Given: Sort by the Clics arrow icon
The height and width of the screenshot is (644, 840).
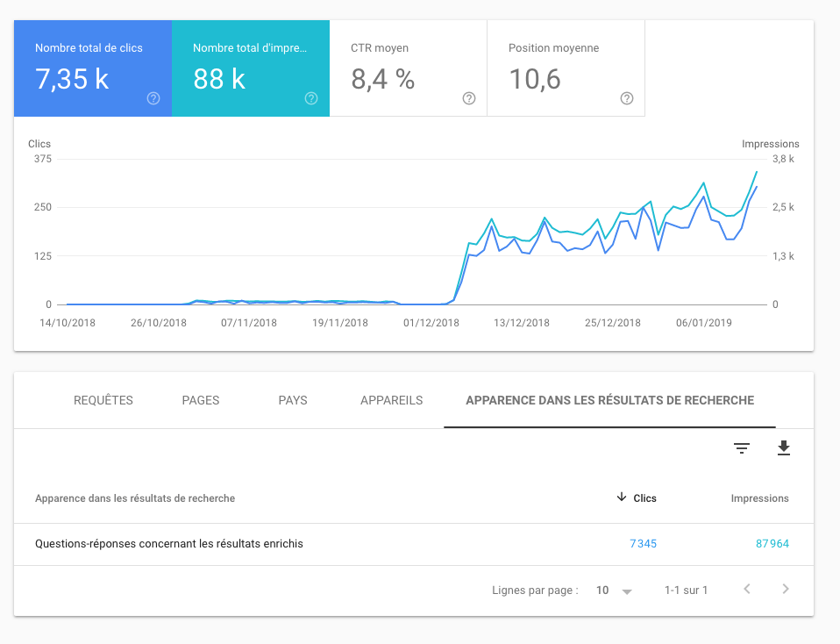Looking at the screenshot, I should tap(622, 497).
